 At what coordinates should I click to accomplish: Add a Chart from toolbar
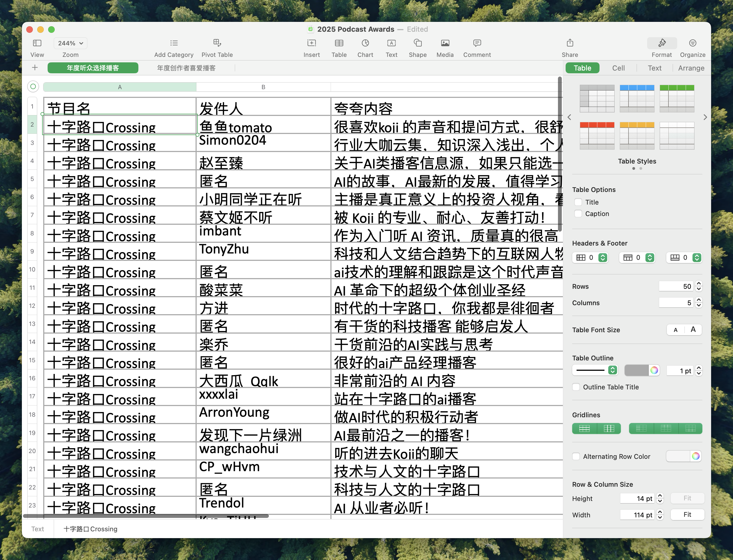click(x=365, y=43)
